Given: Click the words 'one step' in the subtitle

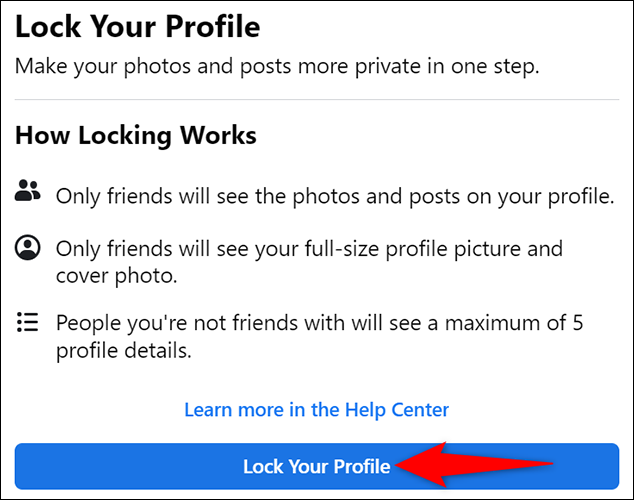Looking at the screenshot, I should coord(495,67).
